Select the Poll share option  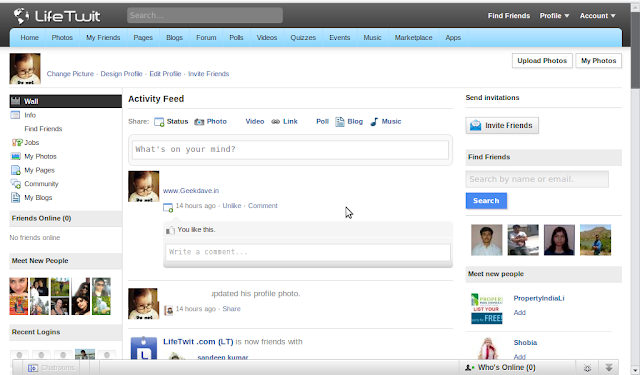[322, 122]
